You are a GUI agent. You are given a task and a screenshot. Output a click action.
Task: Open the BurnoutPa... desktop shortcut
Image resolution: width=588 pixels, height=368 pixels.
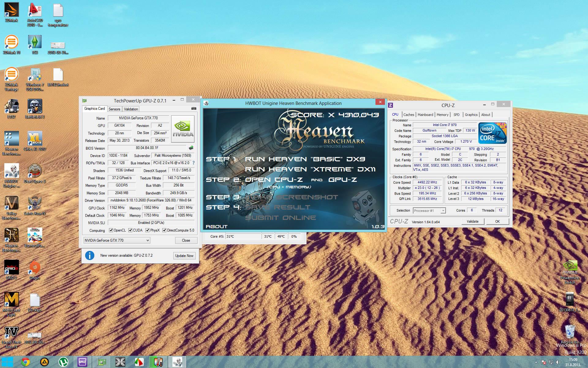coord(35,238)
